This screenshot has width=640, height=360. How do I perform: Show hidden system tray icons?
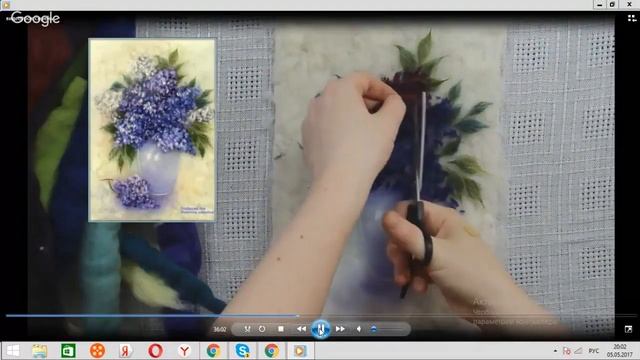555,351
